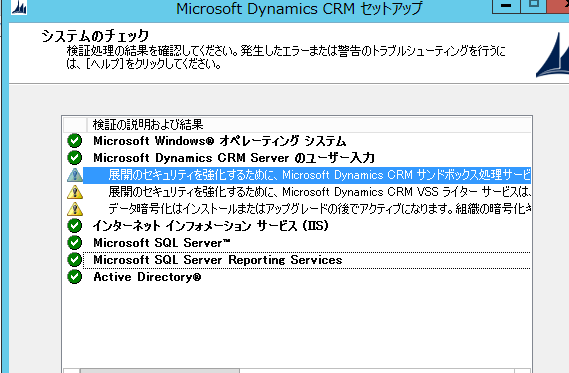Click the Dynamics CRM icon in the title bar
The height and width of the screenshot is (373, 569).
point(19,7)
